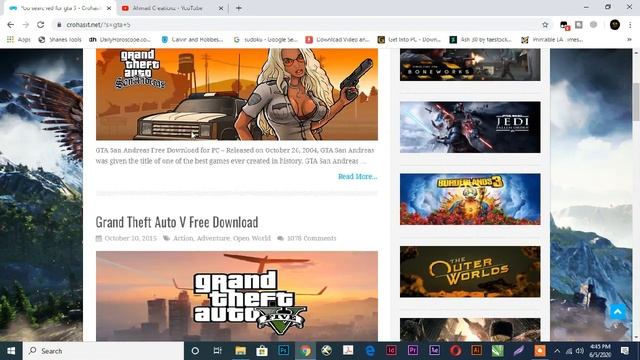The image size is (640, 360).
Task: Open the Apps grid bookmark
Action: 18,40
